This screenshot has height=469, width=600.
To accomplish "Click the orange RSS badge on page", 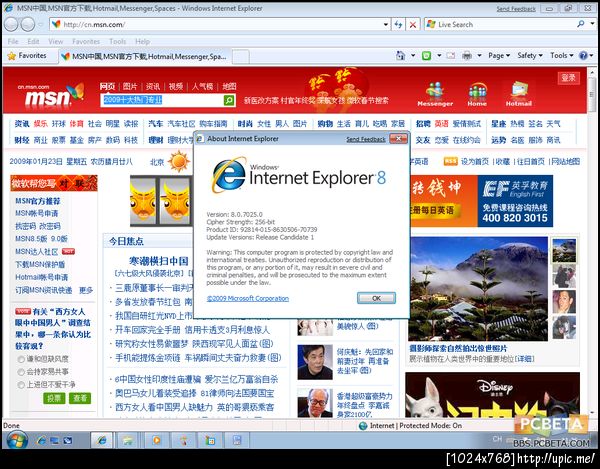I will [x=450, y=161].
